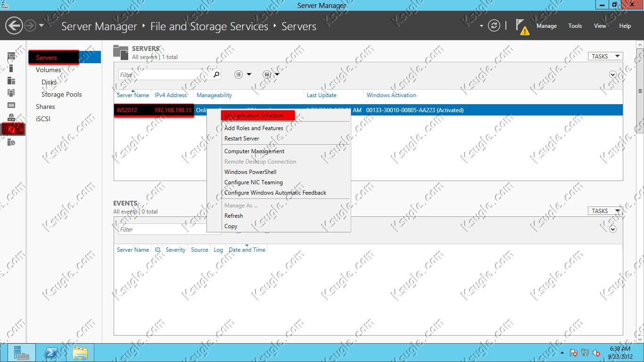Click the vertical scrollbar thumb on right edge
This screenshot has height=362, width=644.
tap(640, 91)
